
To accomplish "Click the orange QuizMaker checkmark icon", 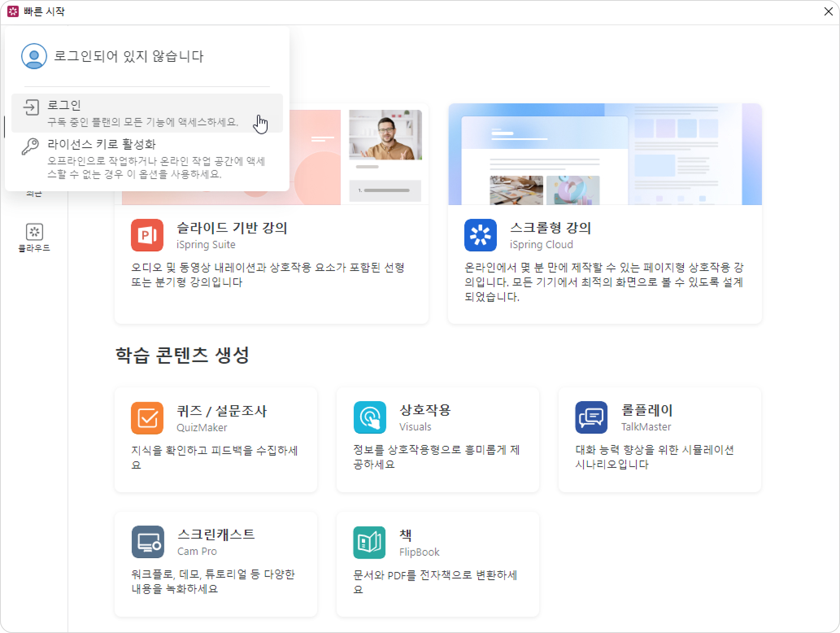I will [x=147, y=418].
